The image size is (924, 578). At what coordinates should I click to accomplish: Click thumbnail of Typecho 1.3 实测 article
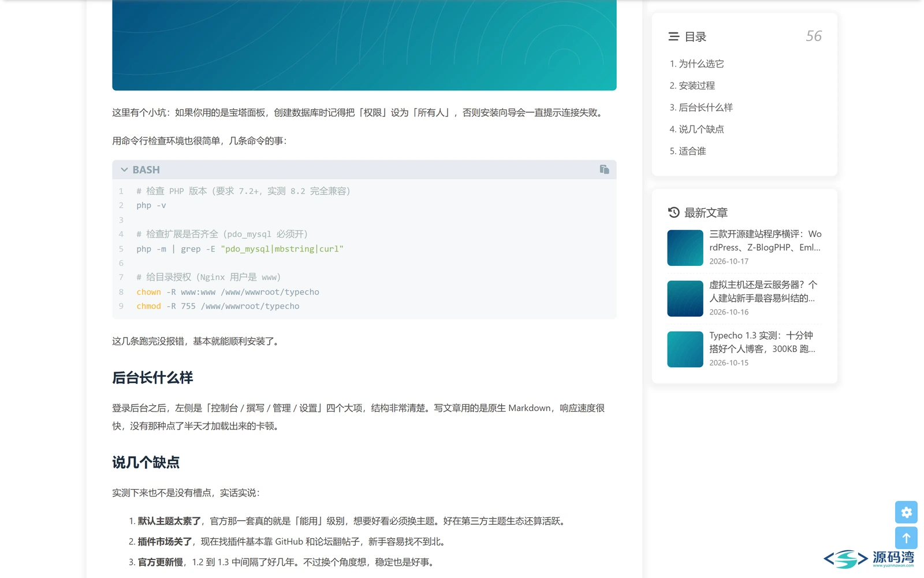(x=685, y=349)
